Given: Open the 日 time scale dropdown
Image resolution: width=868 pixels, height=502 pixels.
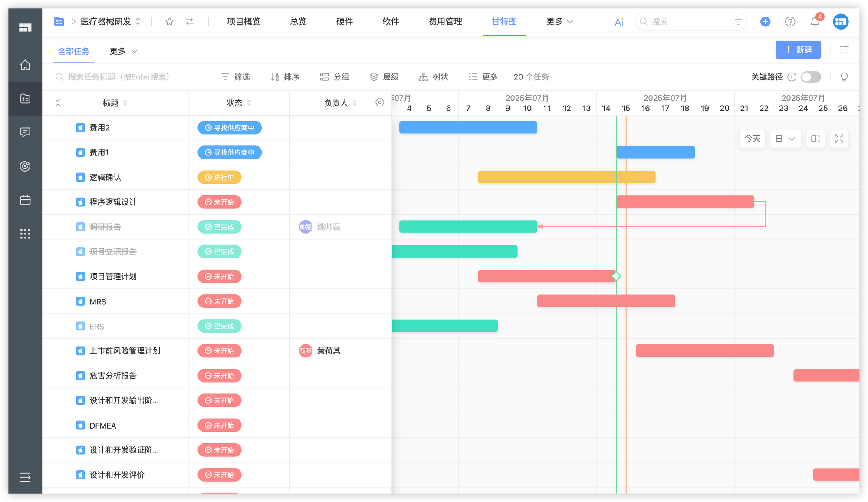Looking at the screenshot, I should (x=785, y=139).
